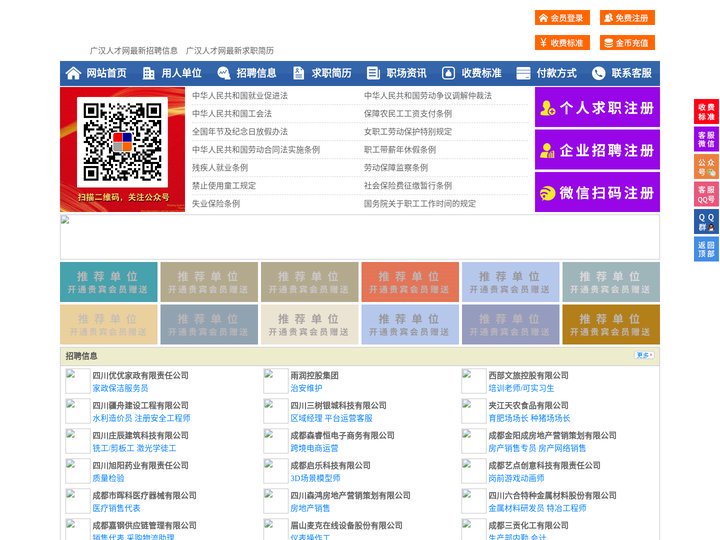Open company 四川疆舟建设工程有限公司
720x540 pixels.
coord(141,405)
